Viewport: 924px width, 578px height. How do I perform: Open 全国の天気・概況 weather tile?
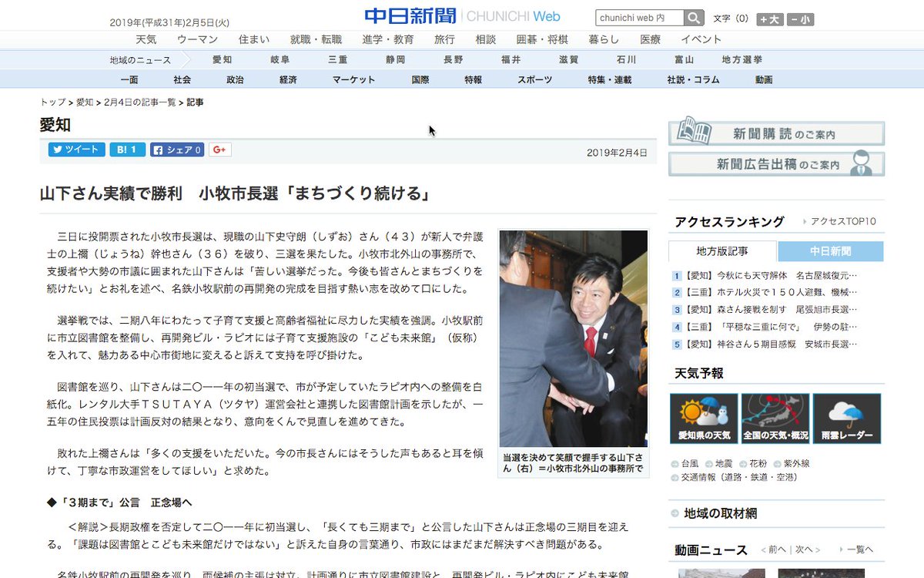pos(775,418)
